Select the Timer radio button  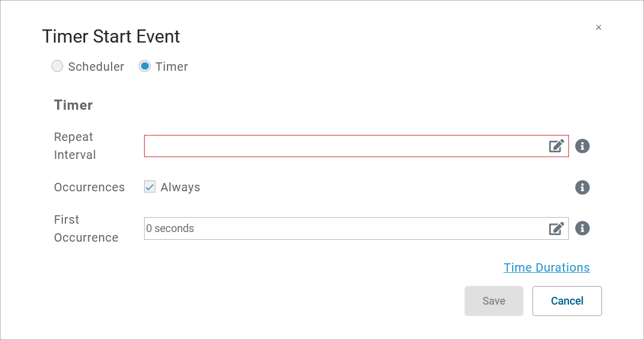pos(145,67)
